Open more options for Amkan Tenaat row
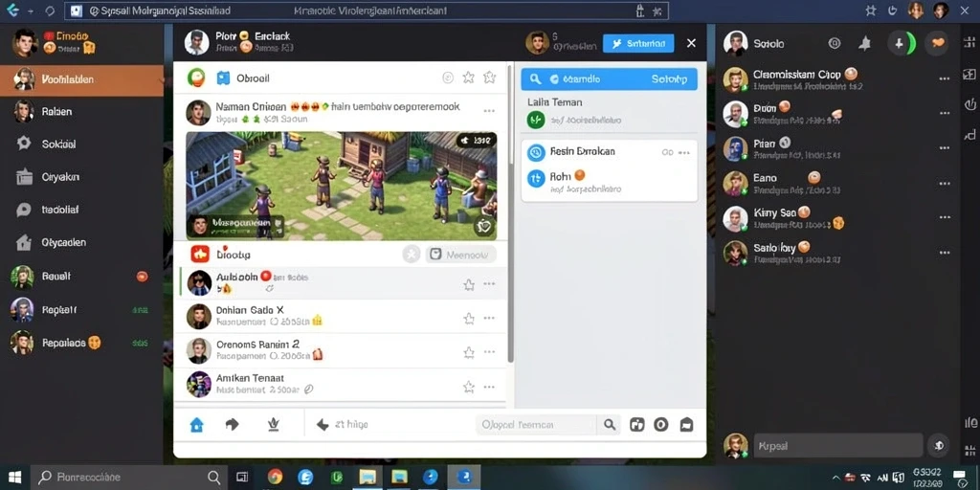The width and height of the screenshot is (980, 490). point(489,387)
